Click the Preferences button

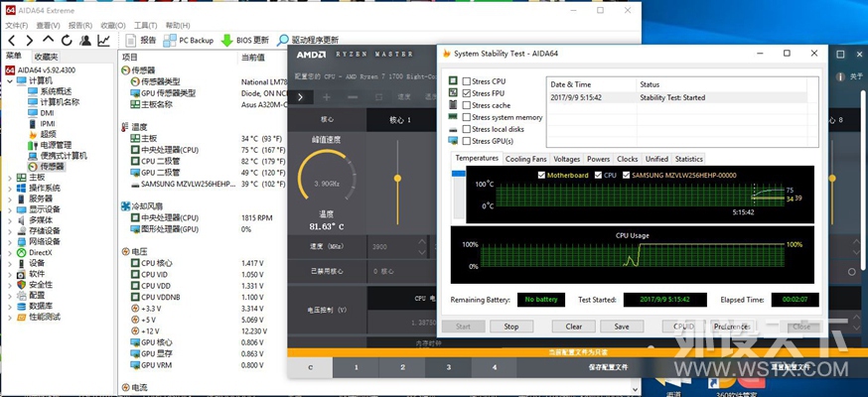[732, 327]
